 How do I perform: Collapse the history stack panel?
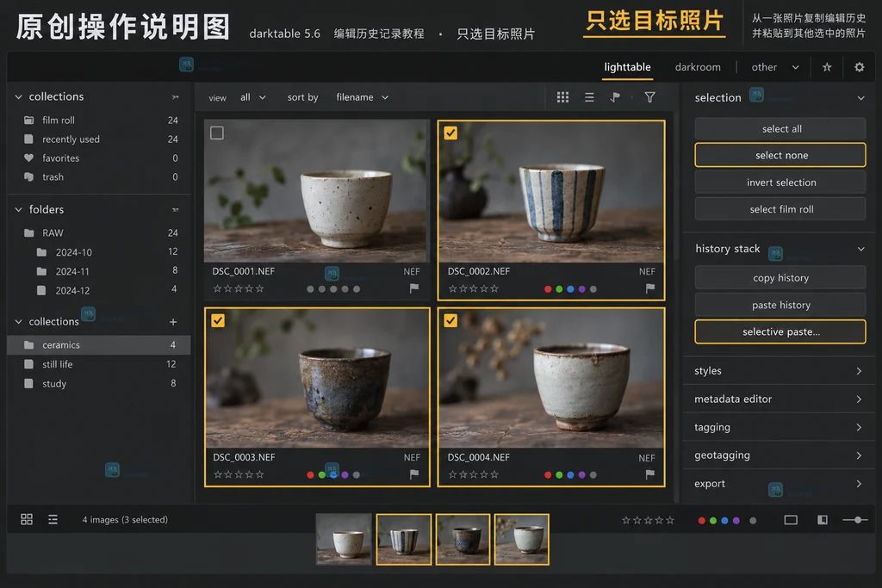point(860,249)
